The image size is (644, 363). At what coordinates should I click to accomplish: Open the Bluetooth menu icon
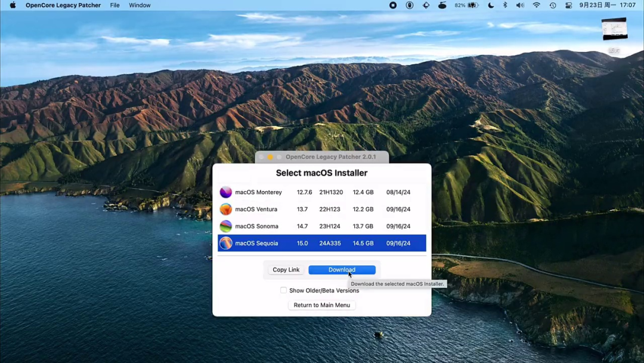point(505,5)
